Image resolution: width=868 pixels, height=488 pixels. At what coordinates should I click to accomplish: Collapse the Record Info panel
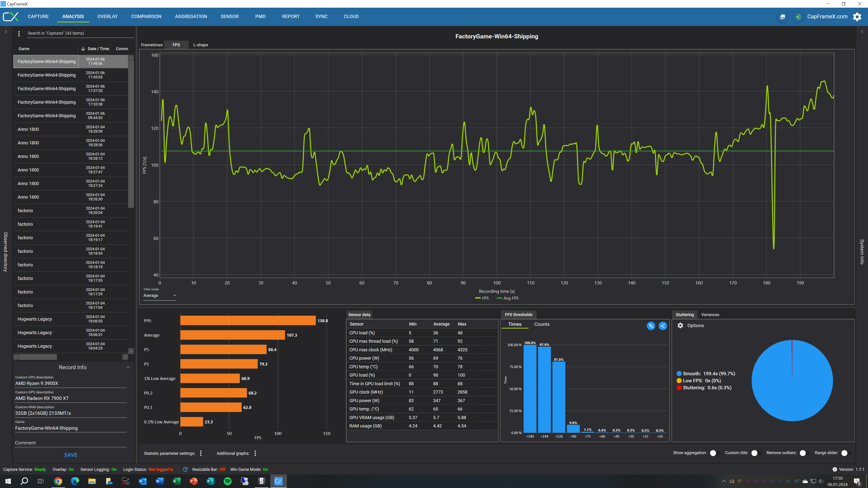(x=128, y=367)
